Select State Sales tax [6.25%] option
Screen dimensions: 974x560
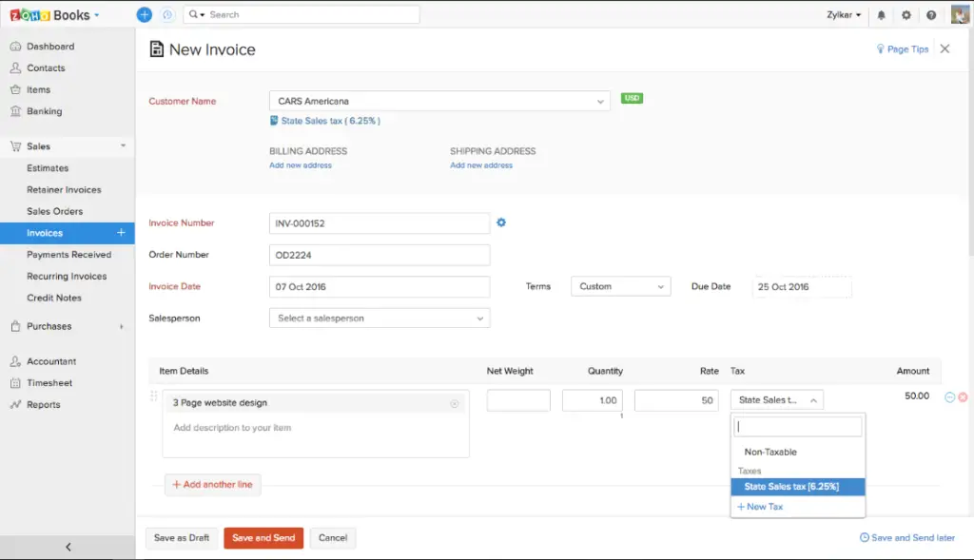coord(798,487)
